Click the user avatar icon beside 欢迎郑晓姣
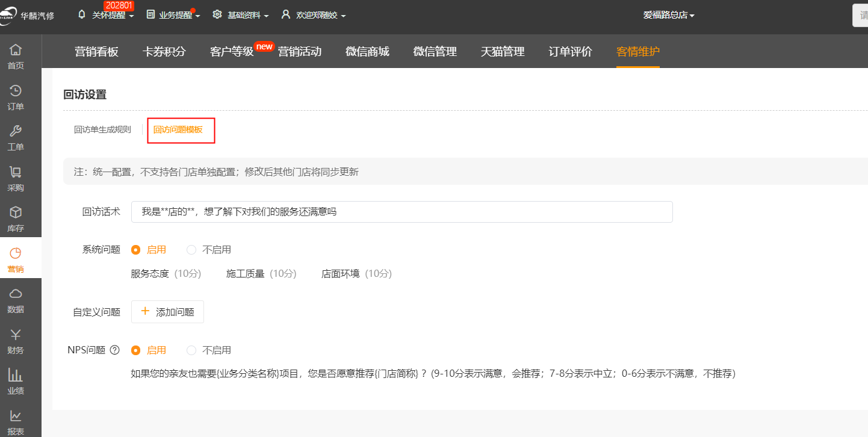 pyautogui.click(x=286, y=14)
